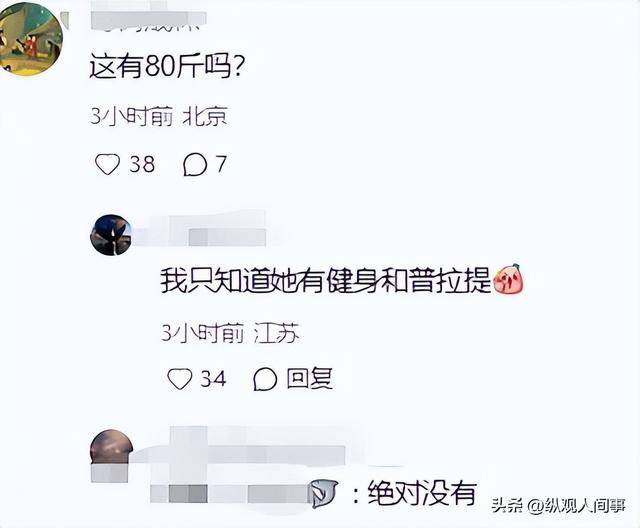Click the "3小时前 北京" timestamp
The height and width of the screenshot is (528, 640).
pyautogui.click(x=159, y=117)
